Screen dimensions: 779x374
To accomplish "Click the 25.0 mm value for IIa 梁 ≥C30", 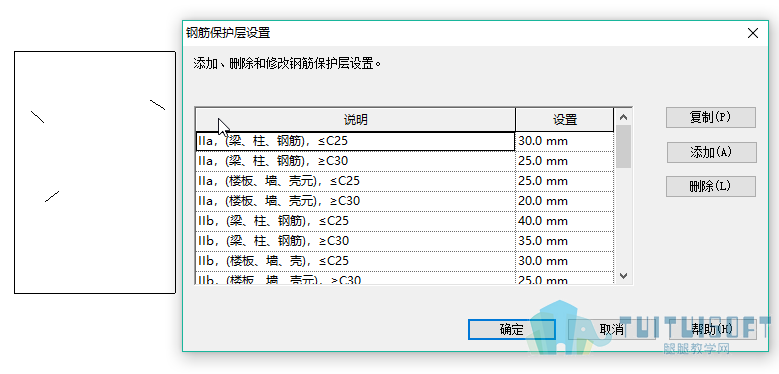I will pyautogui.click(x=565, y=161).
